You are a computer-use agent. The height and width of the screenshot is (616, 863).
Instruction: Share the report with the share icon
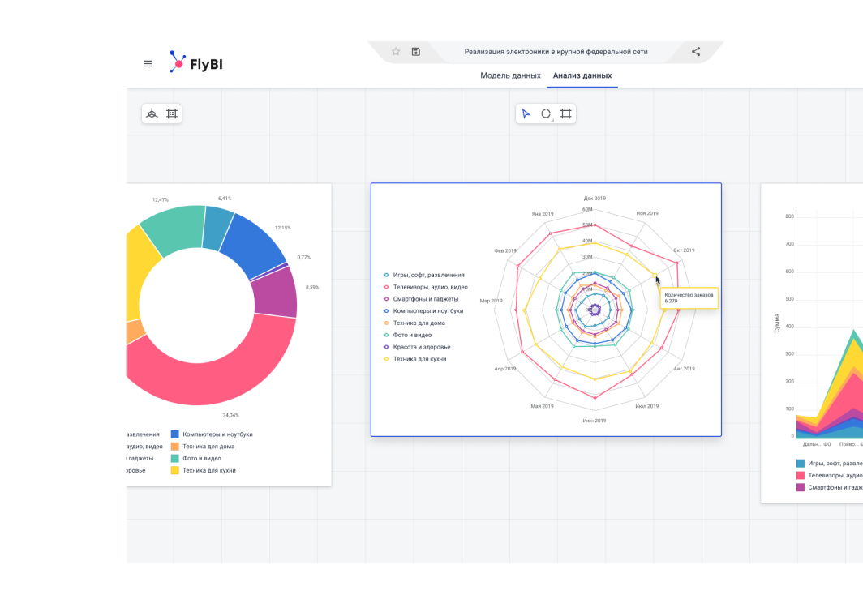click(x=696, y=52)
